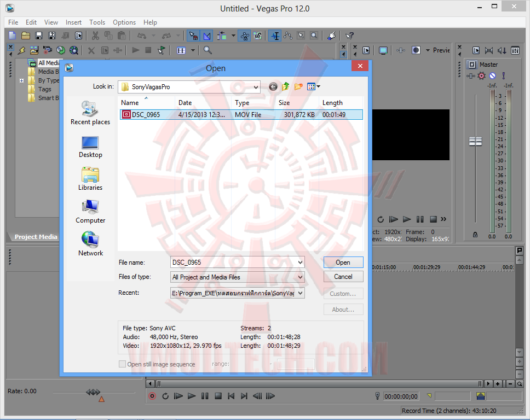Click the Play From Start transport button
Screen dimensions: 530x420
coord(178,396)
